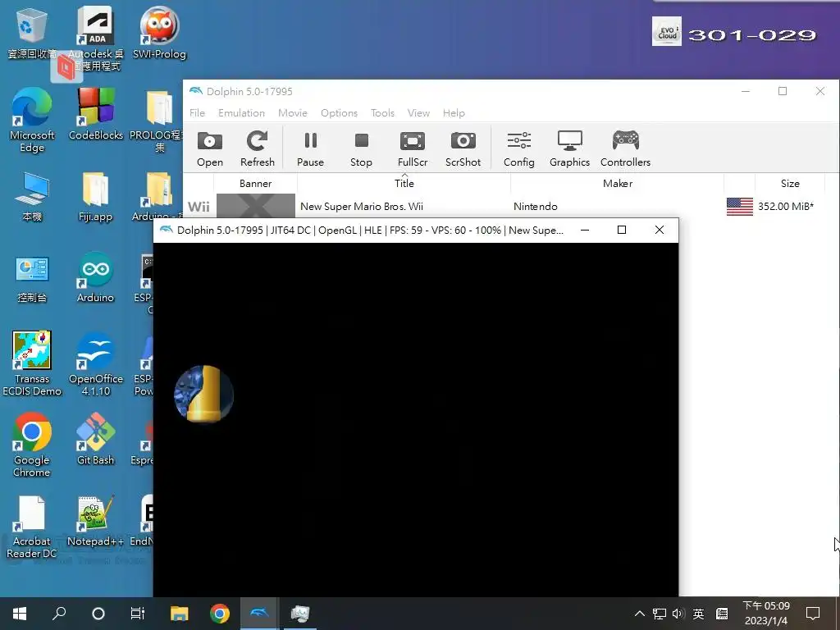This screenshot has width=840, height=630.
Task: Open Cortana circle on the taskbar
Action: [98, 614]
